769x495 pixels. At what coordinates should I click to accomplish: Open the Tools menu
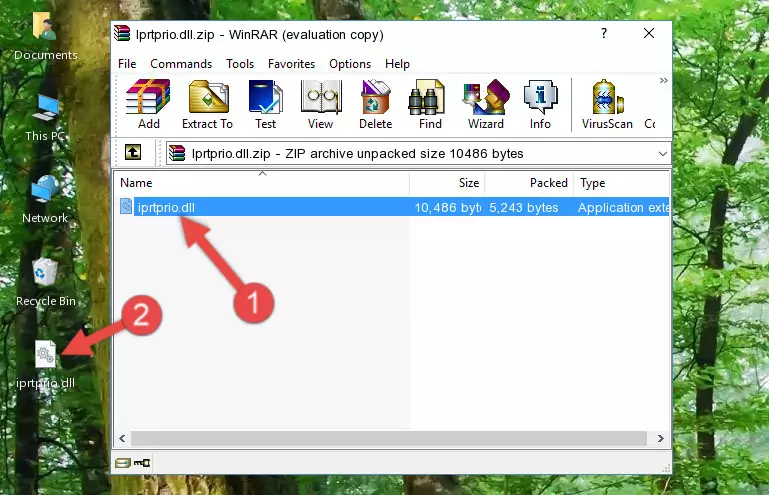(x=240, y=64)
